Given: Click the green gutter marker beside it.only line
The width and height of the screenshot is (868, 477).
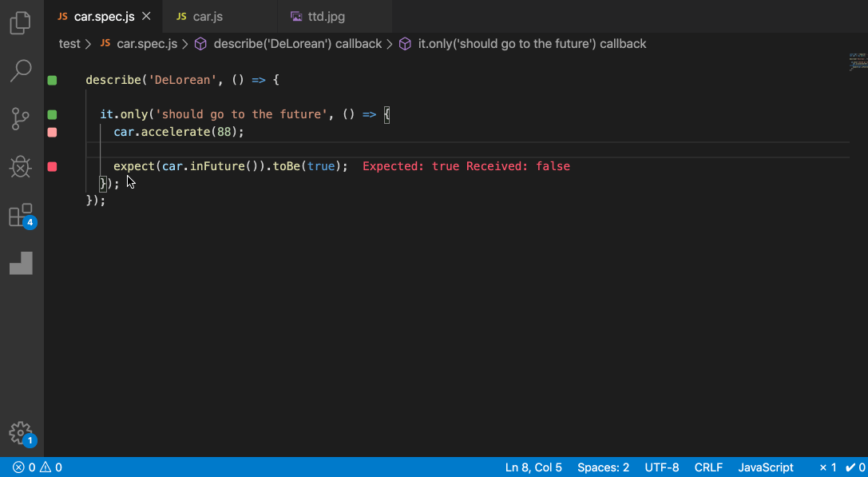Looking at the screenshot, I should click(x=52, y=115).
